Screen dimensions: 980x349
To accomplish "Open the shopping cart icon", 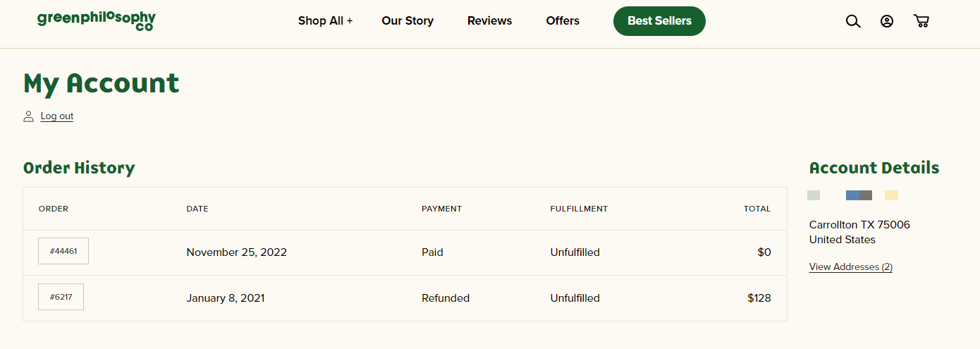I will click(x=921, y=21).
